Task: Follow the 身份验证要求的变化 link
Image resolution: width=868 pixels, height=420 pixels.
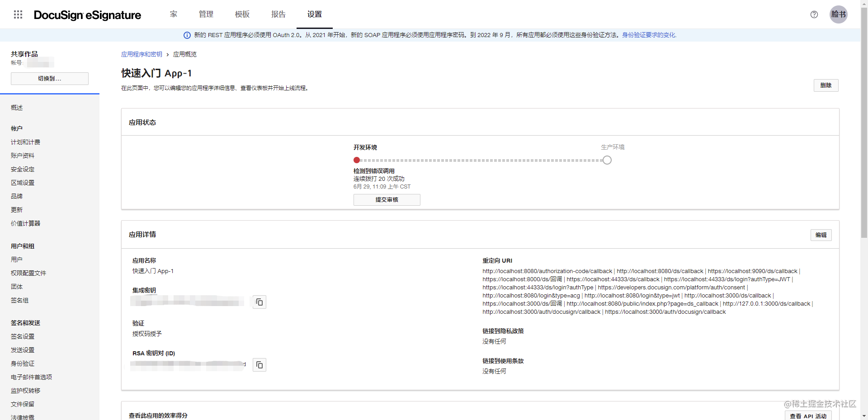Action: coord(649,35)
